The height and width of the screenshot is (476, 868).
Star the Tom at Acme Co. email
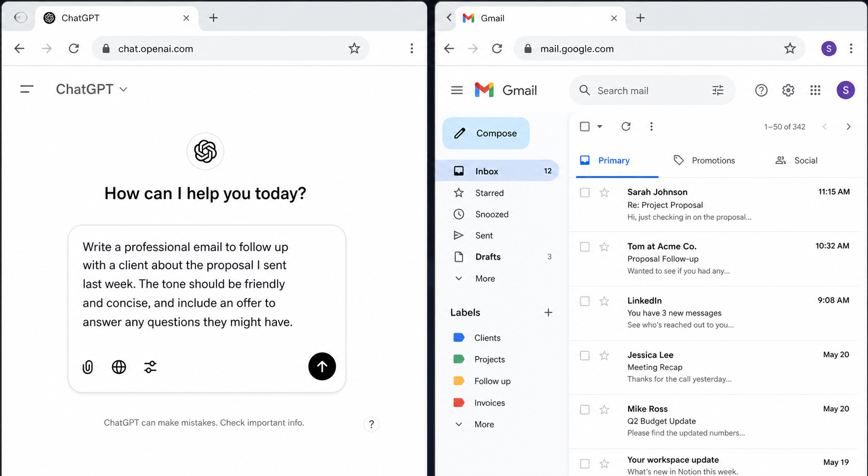point(604,247)
